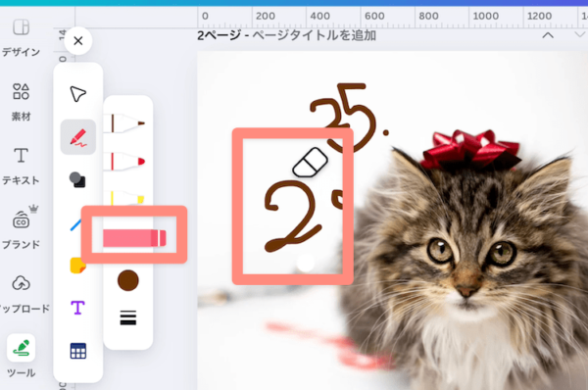Open the ツール sidebar tab
The width and height of the screenshot is (588, 390).
(21, 356)
